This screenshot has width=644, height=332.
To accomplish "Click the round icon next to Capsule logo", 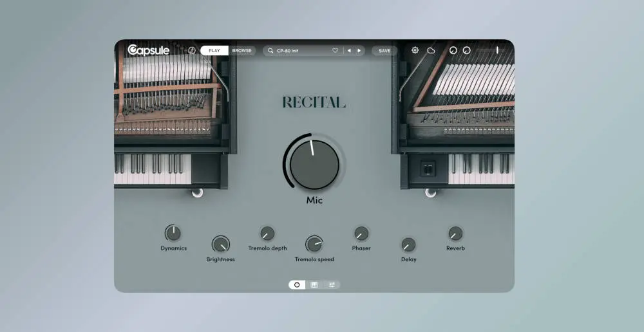I will 192,50.
